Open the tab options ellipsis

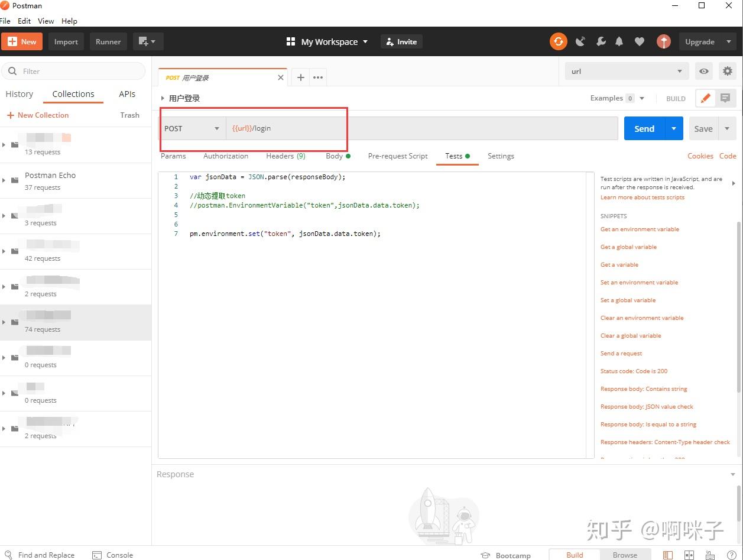click(318, 77)
